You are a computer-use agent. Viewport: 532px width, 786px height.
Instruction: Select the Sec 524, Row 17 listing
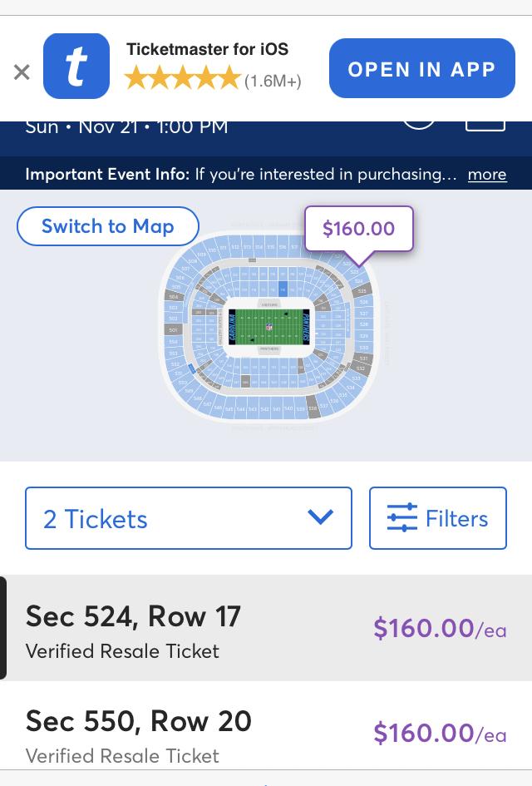click(266, 628)
